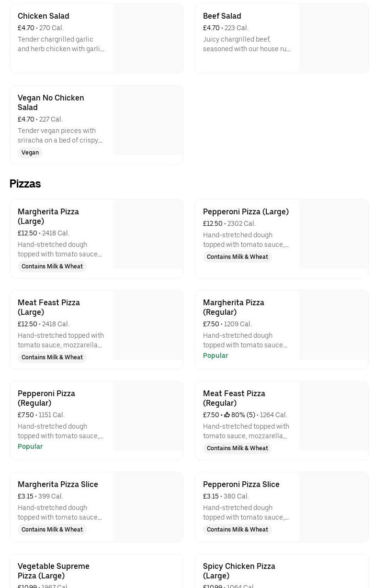Open Meat Feast Pizza (Regular) title
Screen dimensions: 385x588
pos(234,398)
